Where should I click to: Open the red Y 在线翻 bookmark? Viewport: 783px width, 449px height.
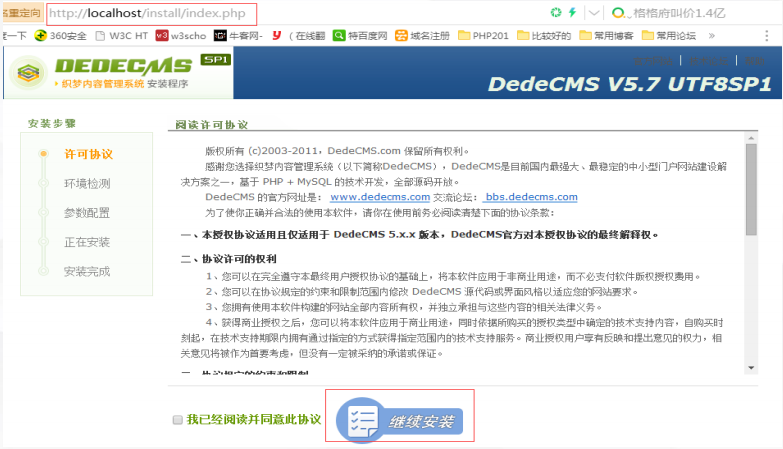(299, 35)
